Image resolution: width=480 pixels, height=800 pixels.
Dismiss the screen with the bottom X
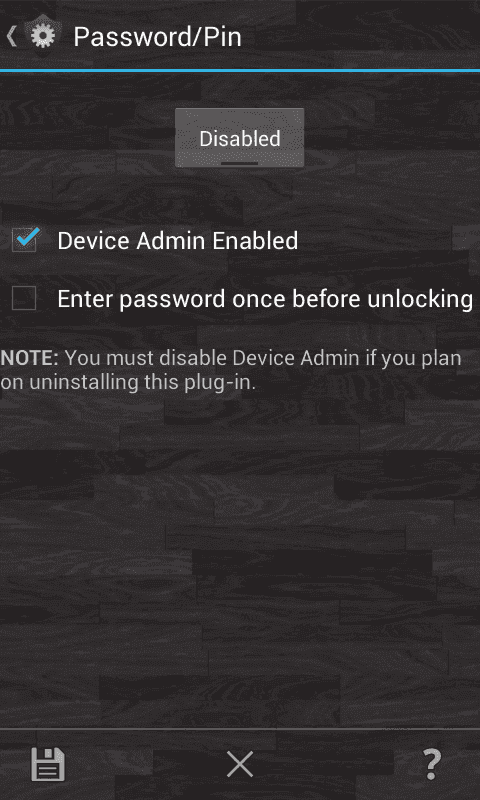[240, 764]
